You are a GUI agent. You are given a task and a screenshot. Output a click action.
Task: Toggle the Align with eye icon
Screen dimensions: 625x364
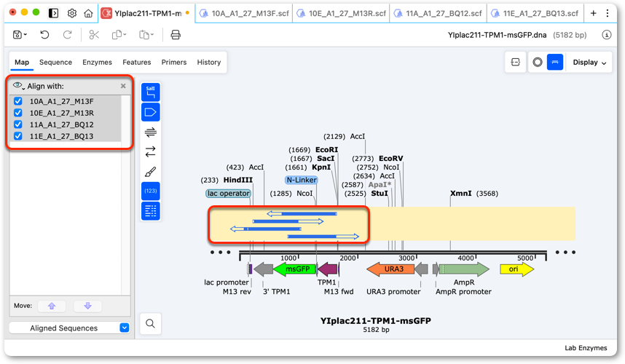[18, 86]
